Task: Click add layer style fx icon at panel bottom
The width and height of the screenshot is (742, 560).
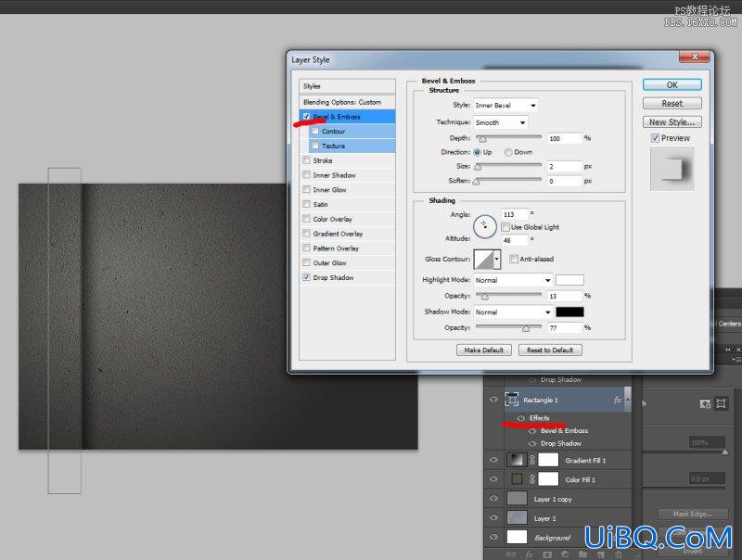Action: [529, 554]
